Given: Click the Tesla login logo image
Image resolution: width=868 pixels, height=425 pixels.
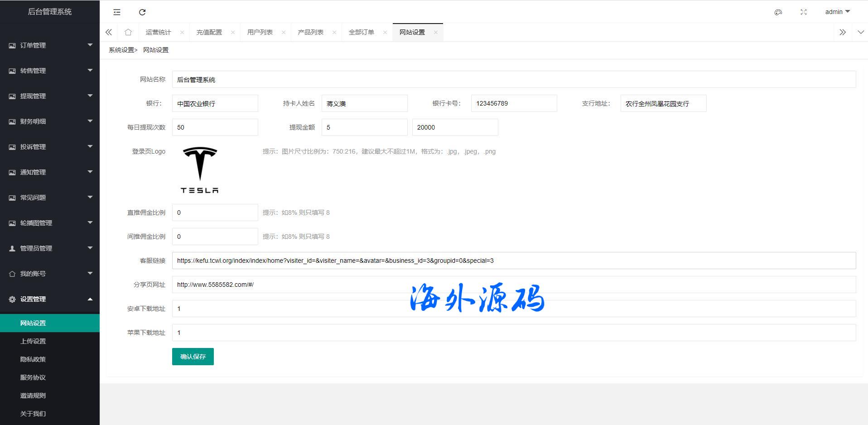Looking at the screenshot, I should [200, 170].
